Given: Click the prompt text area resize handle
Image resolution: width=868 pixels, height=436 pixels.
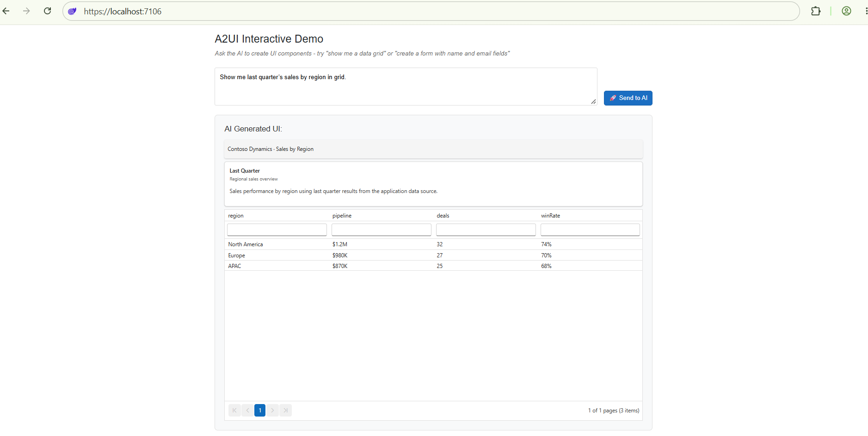Looking at the screenshot, I should 593,102.
